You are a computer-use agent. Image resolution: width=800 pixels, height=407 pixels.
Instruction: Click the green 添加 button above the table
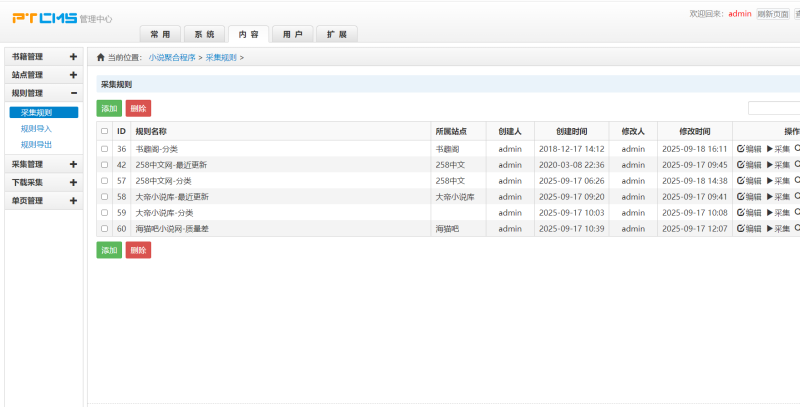click(x=109, y=108)
